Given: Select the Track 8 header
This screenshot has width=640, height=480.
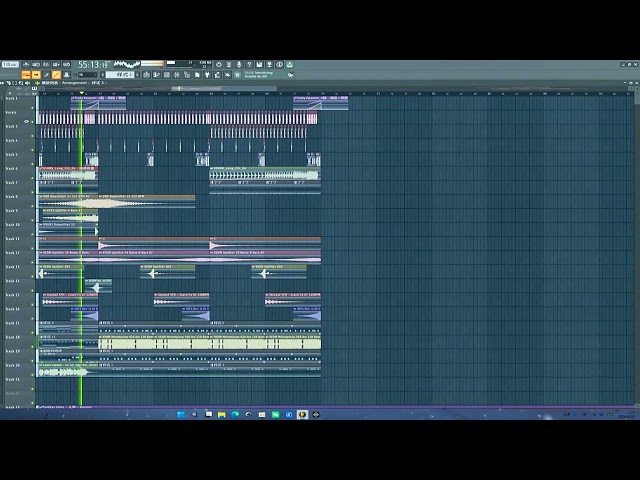Looking at the screenshot, I should [x=18, y=200].
